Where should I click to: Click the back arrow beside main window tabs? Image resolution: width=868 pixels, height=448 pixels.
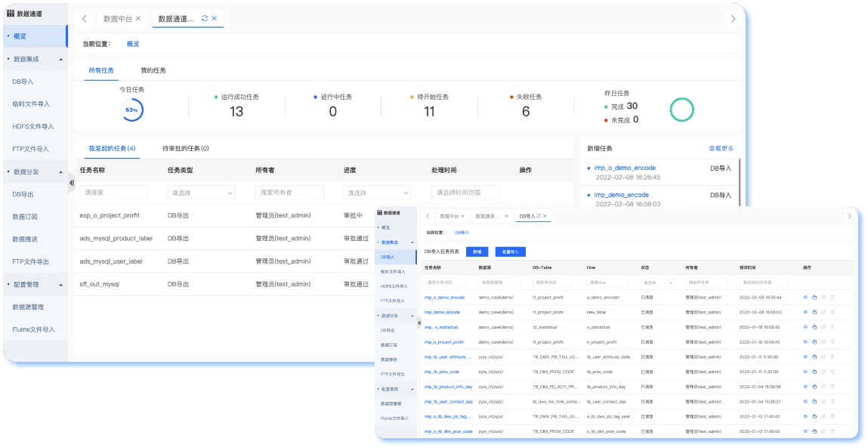pyautogui.click(x=84, y=19)
